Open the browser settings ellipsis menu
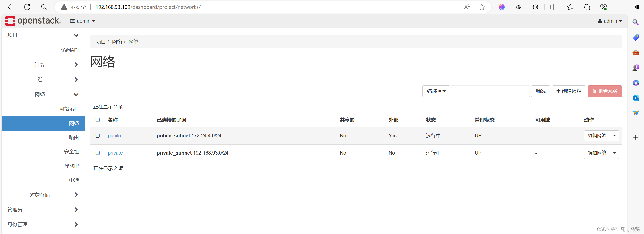This screenshot has height=234, width=644. pyautogui.click(x=620, y=7)
